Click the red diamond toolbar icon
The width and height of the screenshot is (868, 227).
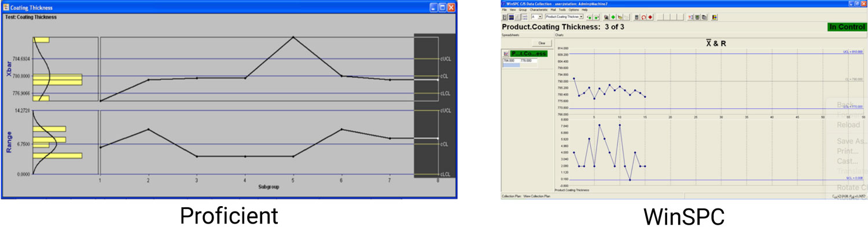coord(650,17)
